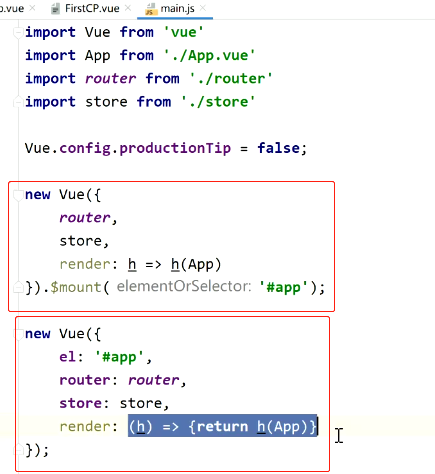Switch to the FirstCP.vue tab
435x474 pixels.
coord(92,8)
